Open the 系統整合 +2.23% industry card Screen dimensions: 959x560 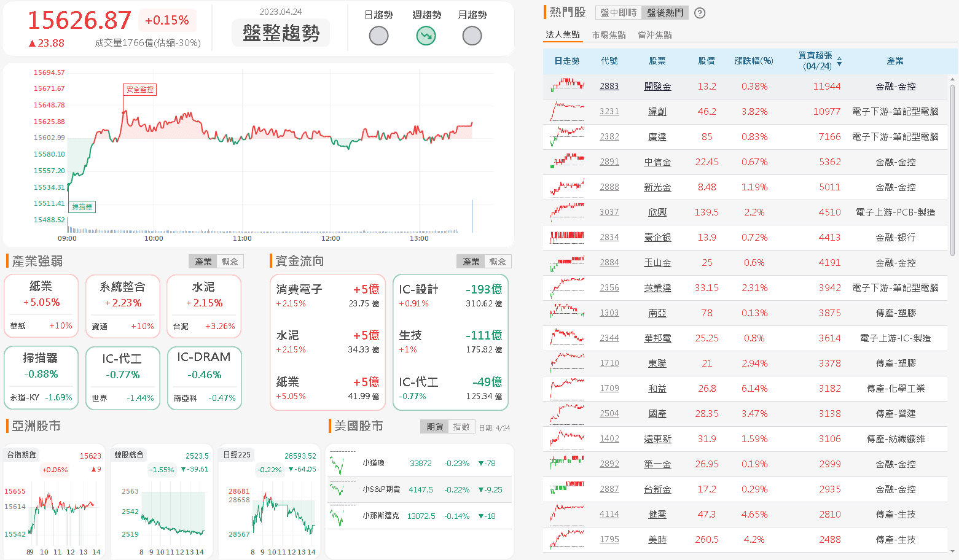(x=123, y=306)
